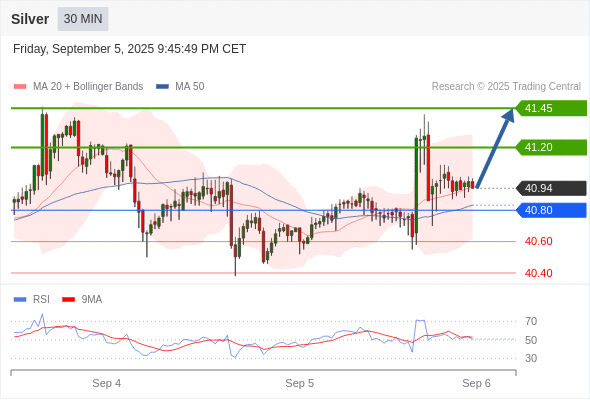The height and width of the screenshot is (400, 590).
Task: Click the chart date and time text
Action: (129, 49)
